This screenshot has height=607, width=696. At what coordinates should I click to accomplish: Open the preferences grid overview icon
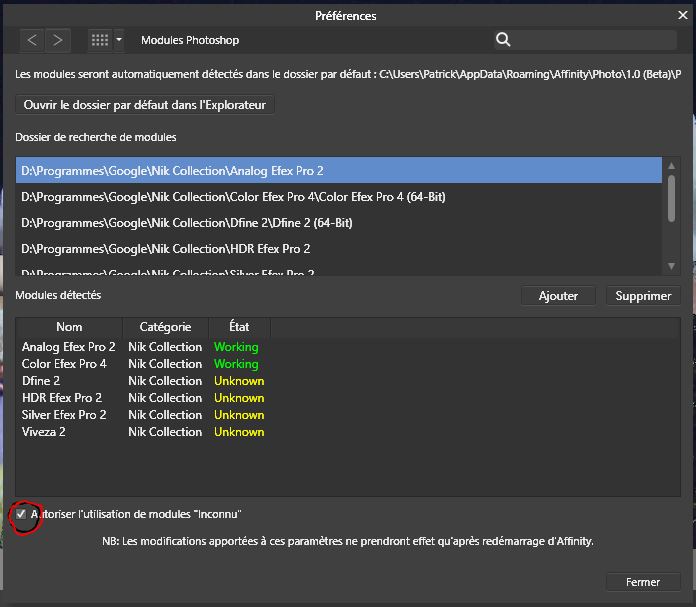click(x=100, y=40)
